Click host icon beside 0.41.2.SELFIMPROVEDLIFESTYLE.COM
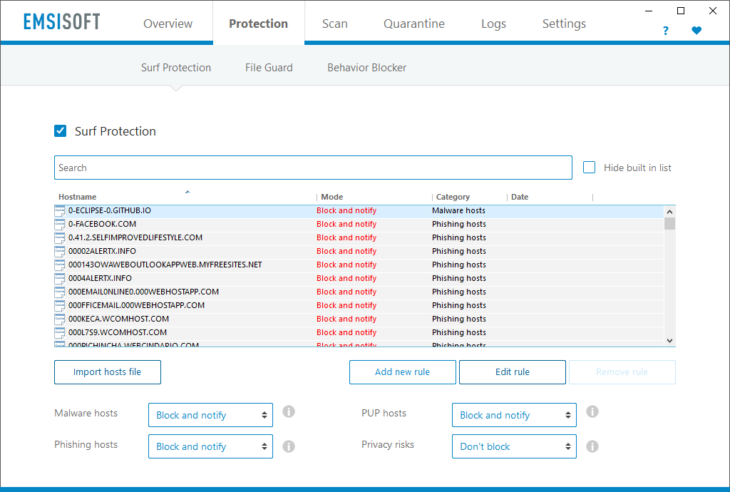 tap(60, 238)
